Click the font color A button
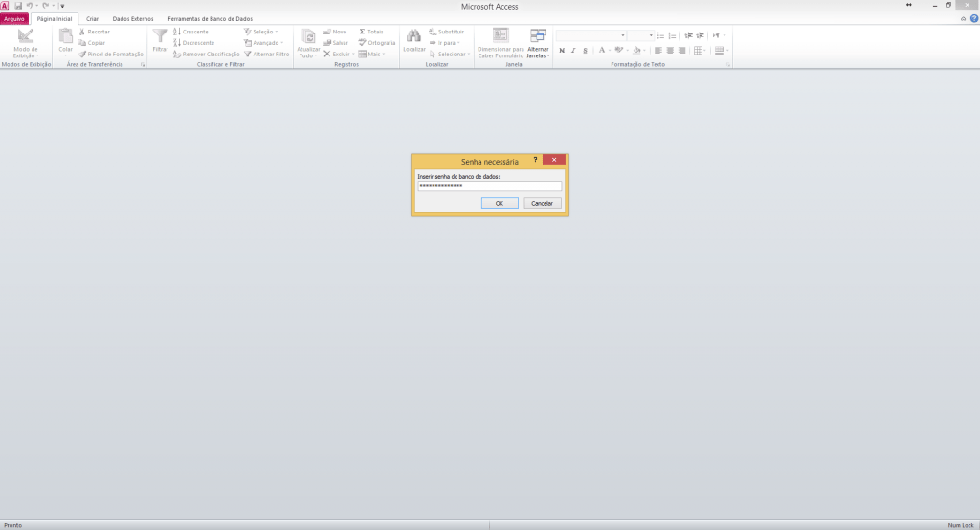 click(602, 51)
